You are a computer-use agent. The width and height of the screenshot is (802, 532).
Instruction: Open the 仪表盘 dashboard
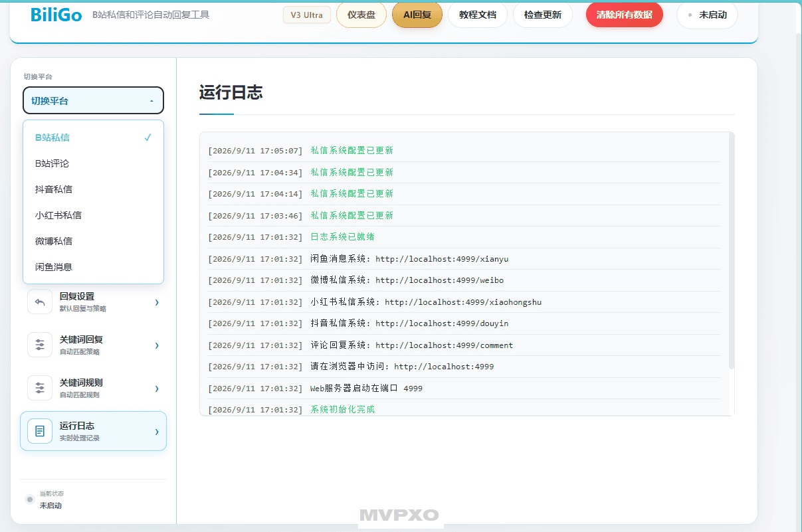click(361, 15)
